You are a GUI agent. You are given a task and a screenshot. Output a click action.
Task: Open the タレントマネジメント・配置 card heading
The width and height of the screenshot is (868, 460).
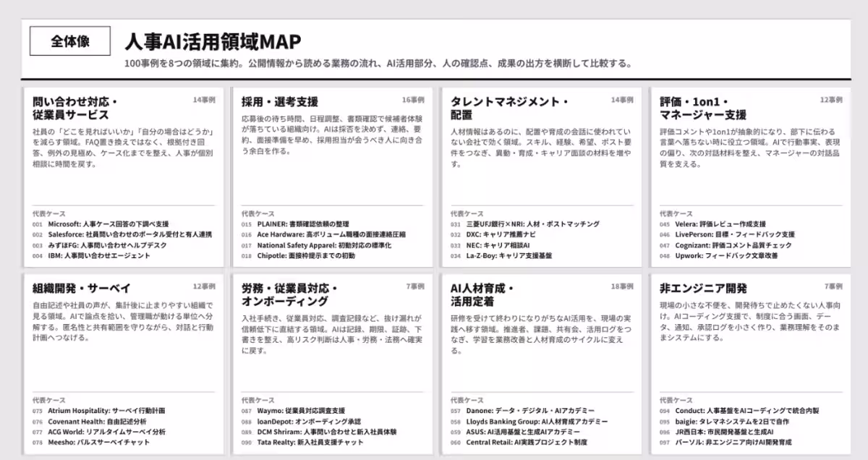(x=509, y=108)
